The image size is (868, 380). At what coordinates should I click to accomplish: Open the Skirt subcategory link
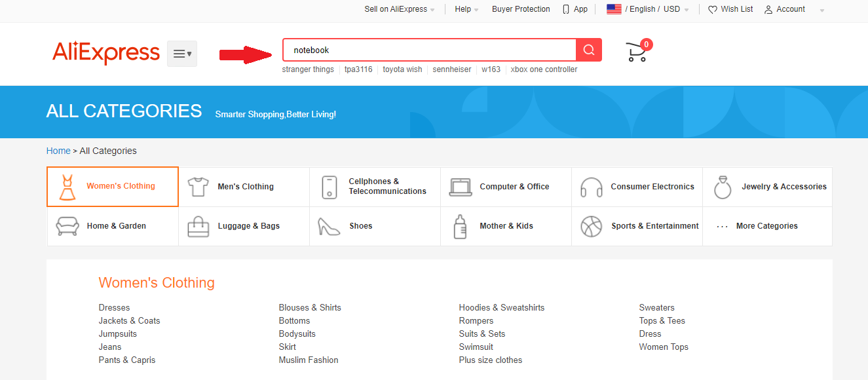pyautogui.click(x=288, y=347)
